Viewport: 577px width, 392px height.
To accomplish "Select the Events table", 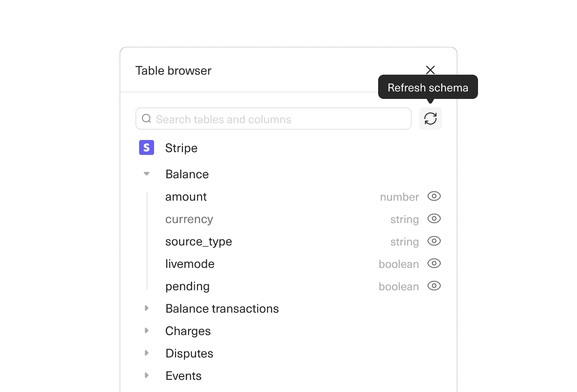I will pyautogui.click(x=183, y=375).
